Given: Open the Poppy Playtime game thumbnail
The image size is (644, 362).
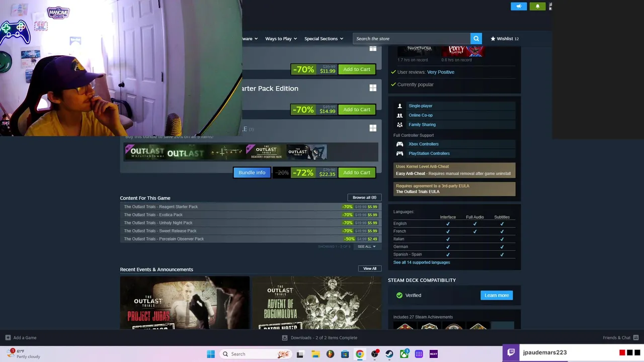Looking at the screenshot, I should point(463,51).
